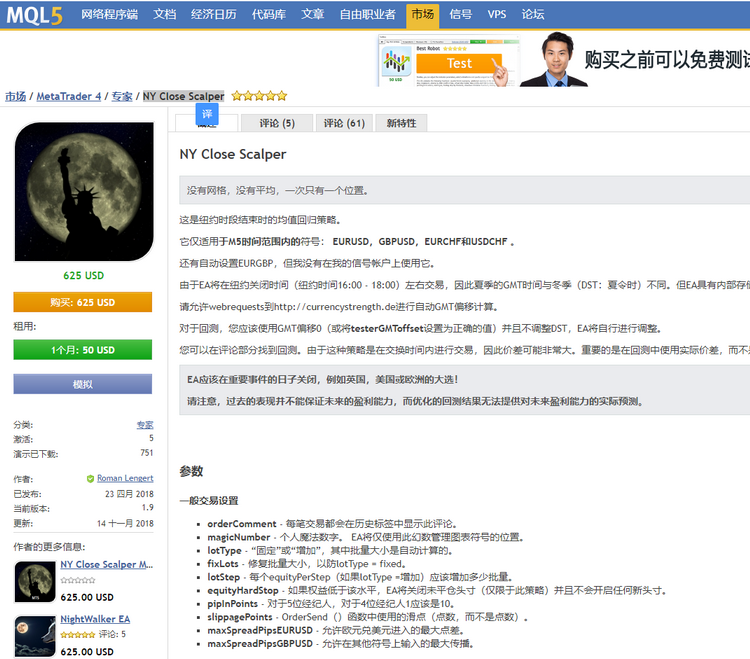Open the 代码库 menu item
The height and width of the screenshot is (659, 750).
pos(269,14)
